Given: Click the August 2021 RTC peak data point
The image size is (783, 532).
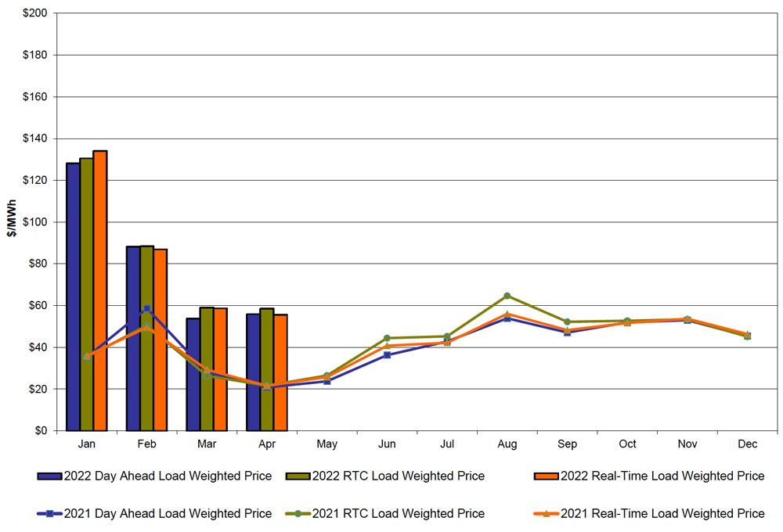Looking at the screenshot, I should click(507, 296).
